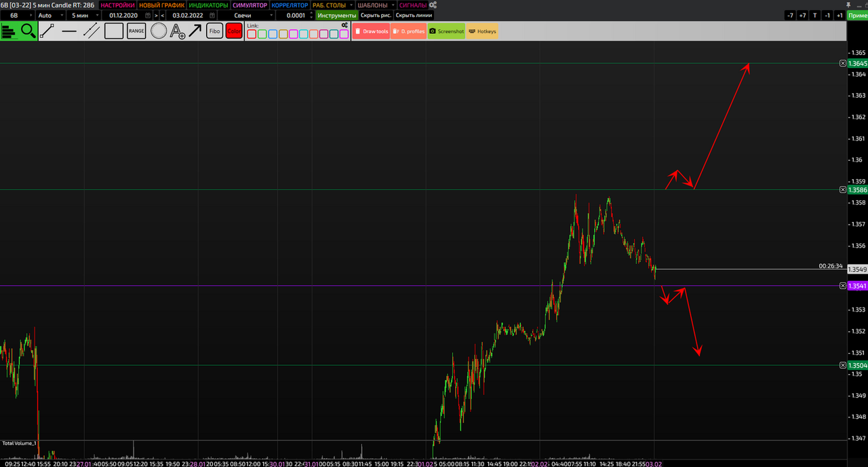Viewport: 868px width, 467px height.
Task: Click the D. profiles button
Action: pos(408,31)
